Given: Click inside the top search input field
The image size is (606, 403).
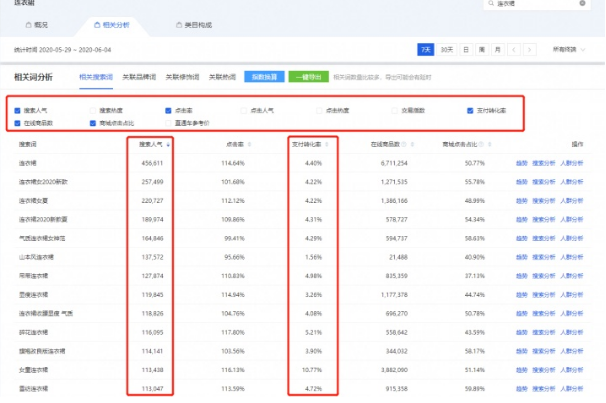Looking at the screenshot, I should (x=537, y=3).
